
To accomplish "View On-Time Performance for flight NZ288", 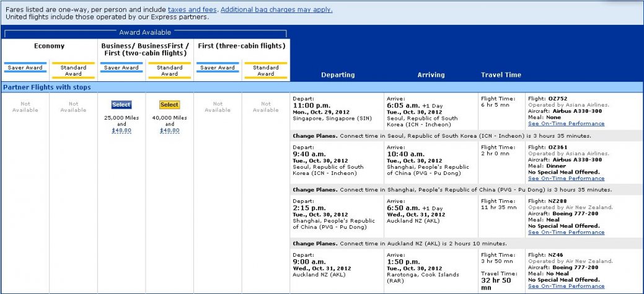I will 566,232.
